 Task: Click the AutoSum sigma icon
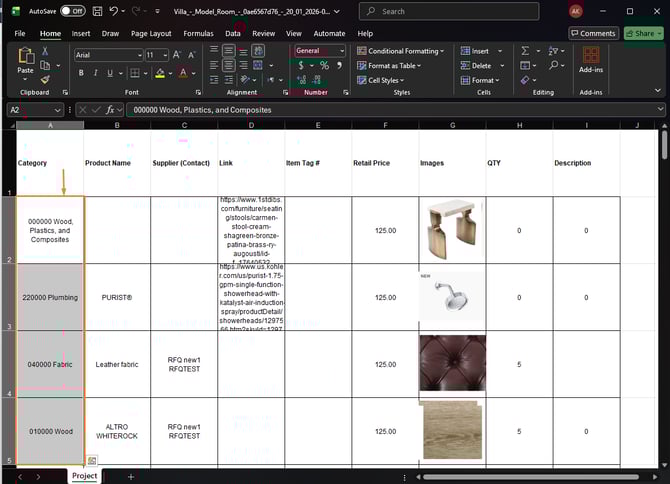[523, 51]
